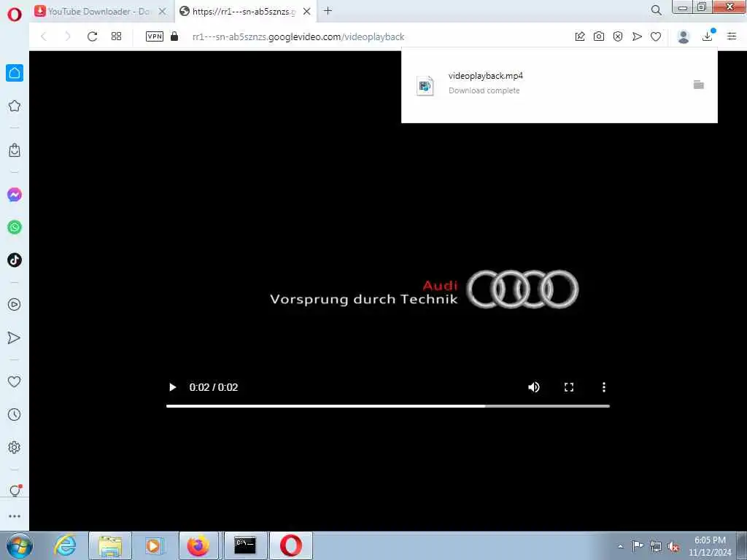Image resolution: width=747 pixels, height=560 pixels.
Task: Open a new tab with plus button
Action: coord(328,11)
